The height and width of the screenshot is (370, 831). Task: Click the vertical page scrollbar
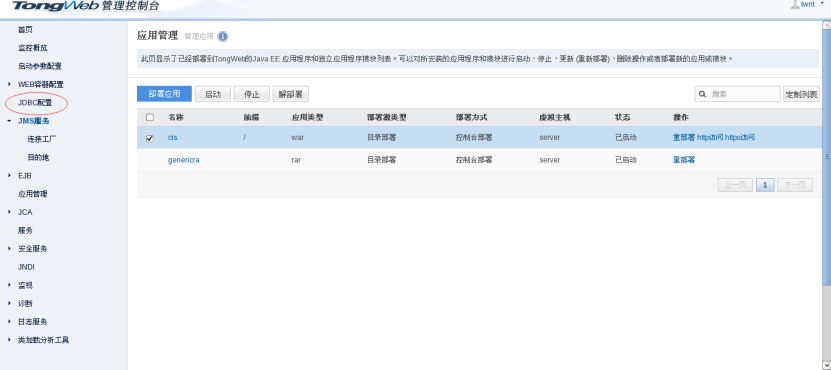tap(826, 157)
